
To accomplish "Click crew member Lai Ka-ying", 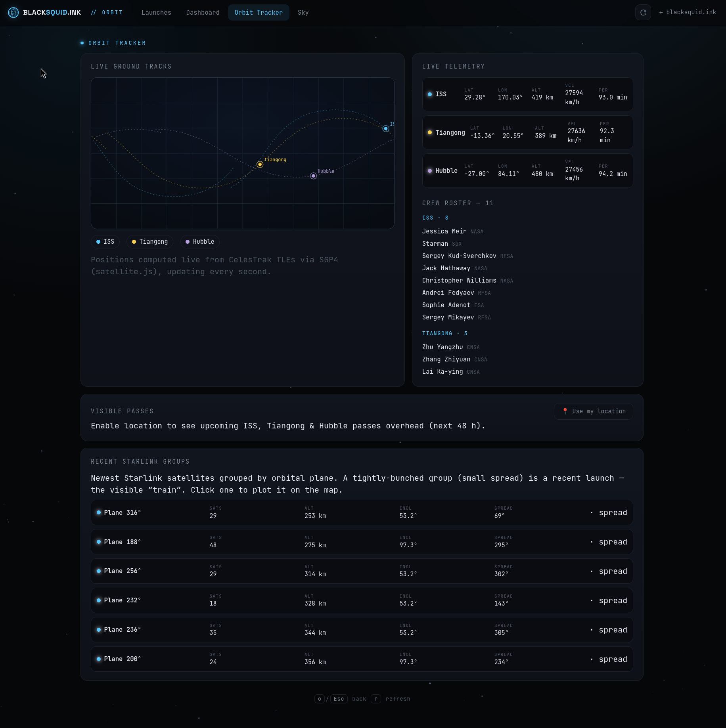I will click(442, 372).
